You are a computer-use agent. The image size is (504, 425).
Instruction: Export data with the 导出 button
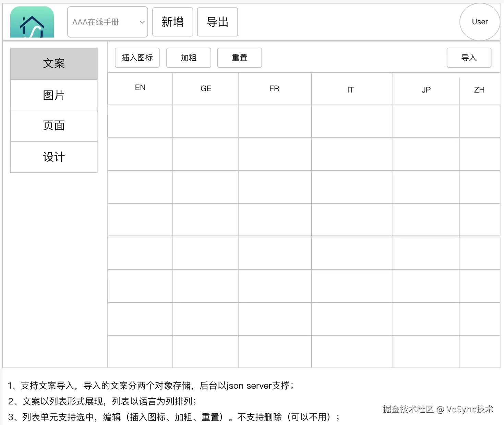(217, 22)
